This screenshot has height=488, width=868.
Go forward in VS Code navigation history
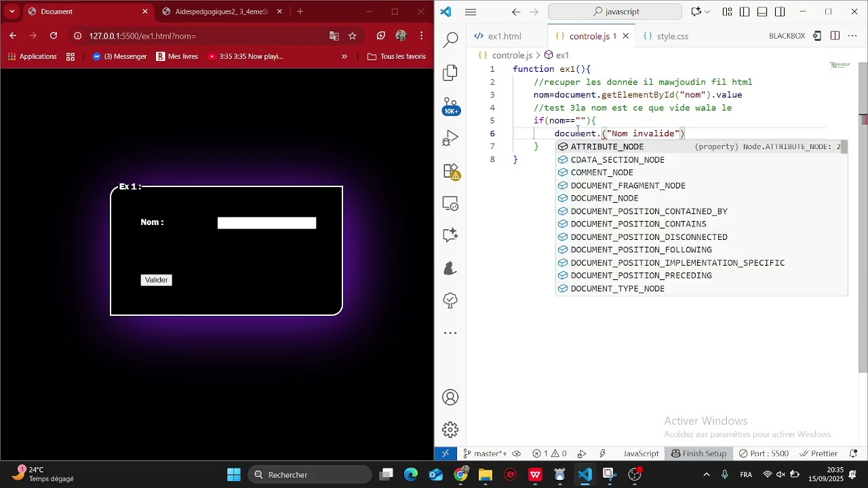click(534, 12)
